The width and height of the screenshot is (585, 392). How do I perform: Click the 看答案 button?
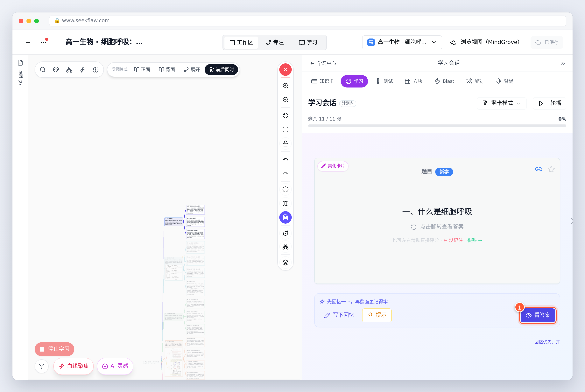(538, 315)
